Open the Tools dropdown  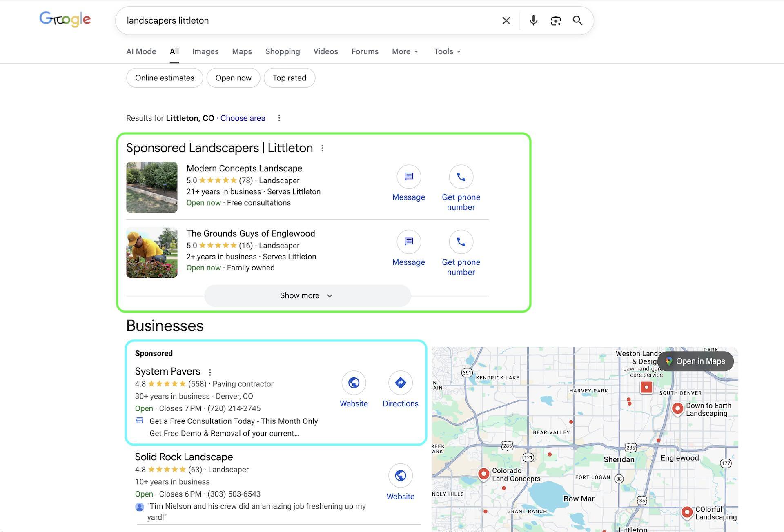(x=446, y=51)
